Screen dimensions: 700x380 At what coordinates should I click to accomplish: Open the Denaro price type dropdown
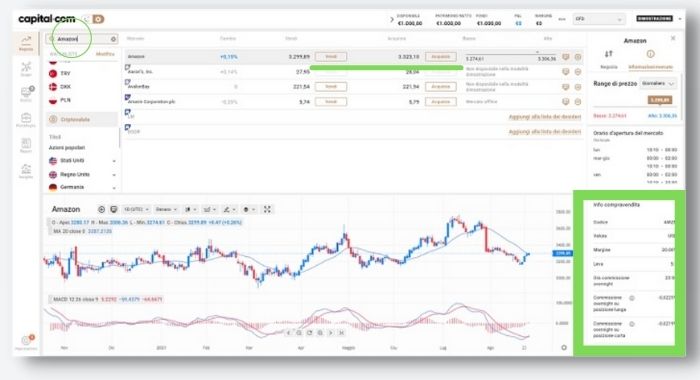[166, 209]
